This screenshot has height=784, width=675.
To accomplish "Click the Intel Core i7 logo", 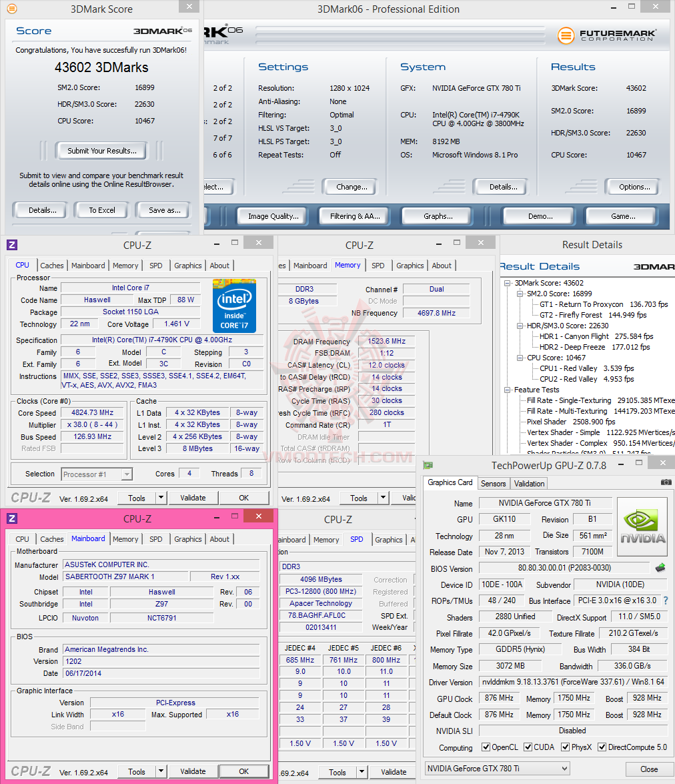I will [234, 306].
